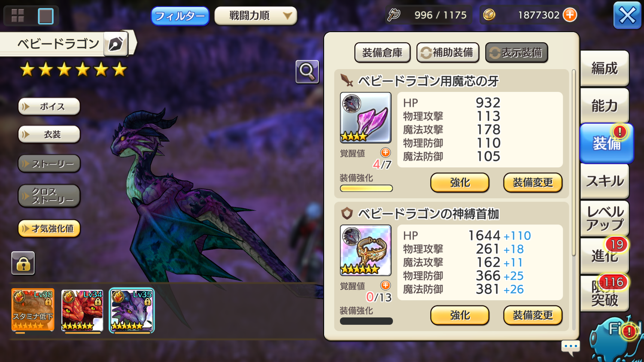Toggle the character lock padlock icon
Image resolution: width=644 pixels, height=362 pixels.
23,263
